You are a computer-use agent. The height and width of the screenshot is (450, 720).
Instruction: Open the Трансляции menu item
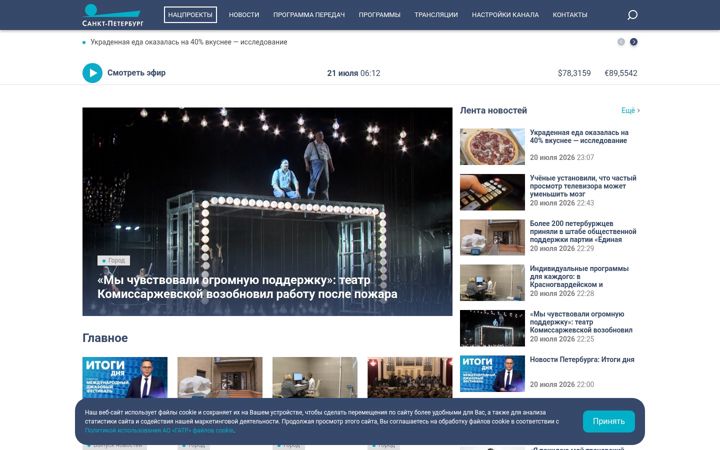(436, 15)
